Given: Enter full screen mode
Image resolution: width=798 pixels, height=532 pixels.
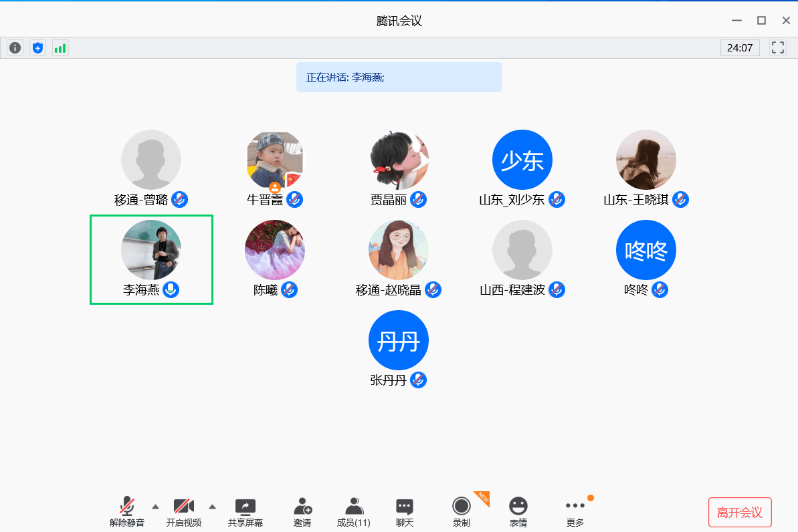Looking at the screenshot, I should [777, 47].
